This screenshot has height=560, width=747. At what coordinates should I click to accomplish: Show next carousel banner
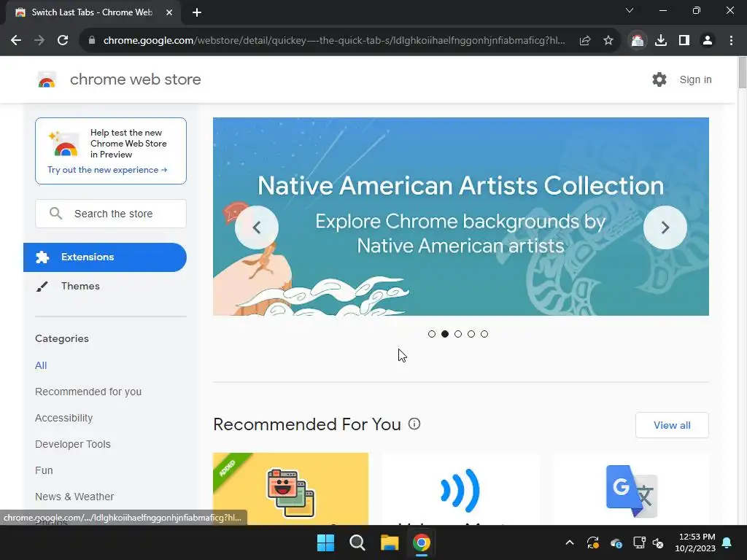pos(665,227)
